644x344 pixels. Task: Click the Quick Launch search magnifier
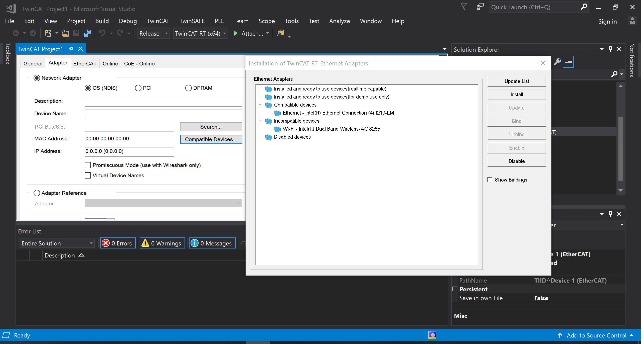[x=584, y=7]
